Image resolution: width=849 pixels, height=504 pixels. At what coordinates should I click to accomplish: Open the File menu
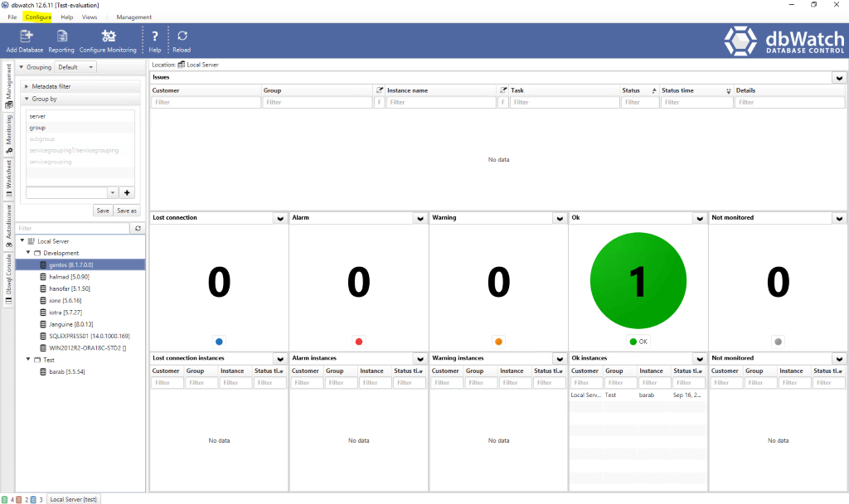tap(12, 17)
